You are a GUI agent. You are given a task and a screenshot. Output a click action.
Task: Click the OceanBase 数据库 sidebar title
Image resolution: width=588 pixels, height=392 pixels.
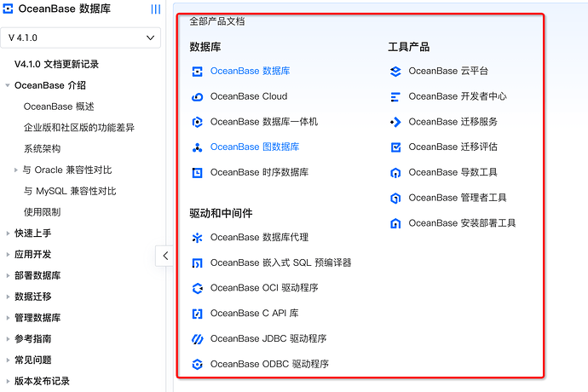point(65,9)
